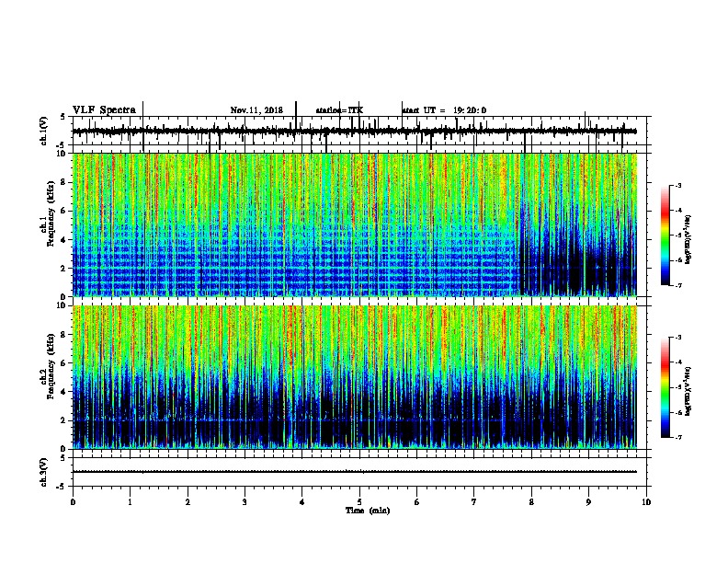Click the "VLF Spectra" plot title
The height and width of the screenshot is (563, 728).
click(104, 110)
